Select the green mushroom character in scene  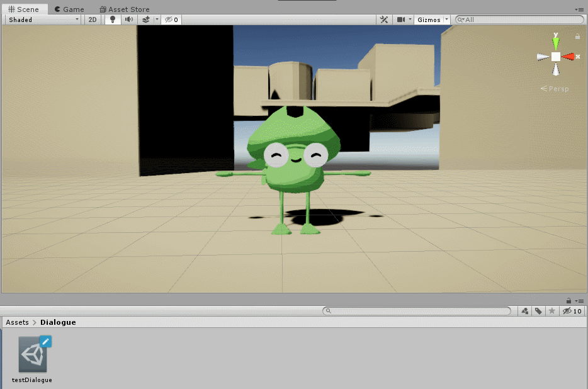tap(293, 169)
